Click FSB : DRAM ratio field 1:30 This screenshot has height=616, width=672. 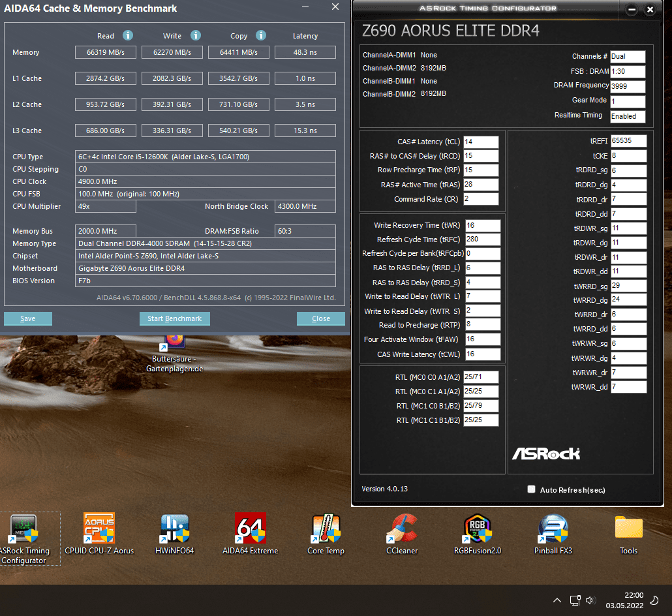tap(628, 71)
